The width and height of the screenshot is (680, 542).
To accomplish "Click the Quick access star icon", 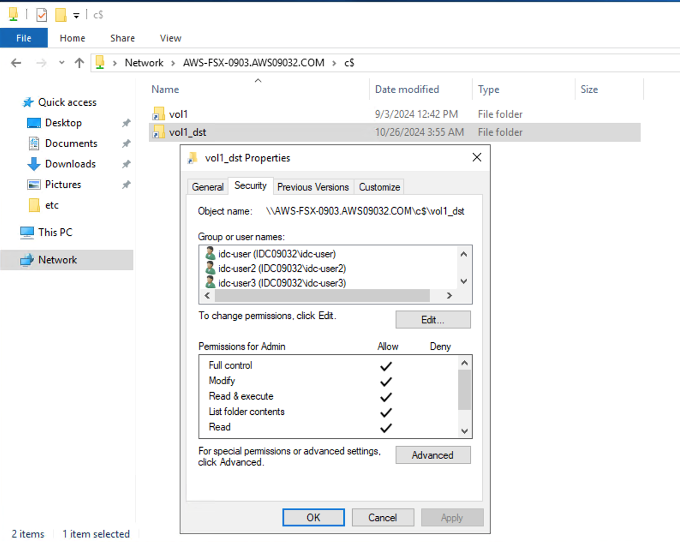I will (x=28, y=102).
